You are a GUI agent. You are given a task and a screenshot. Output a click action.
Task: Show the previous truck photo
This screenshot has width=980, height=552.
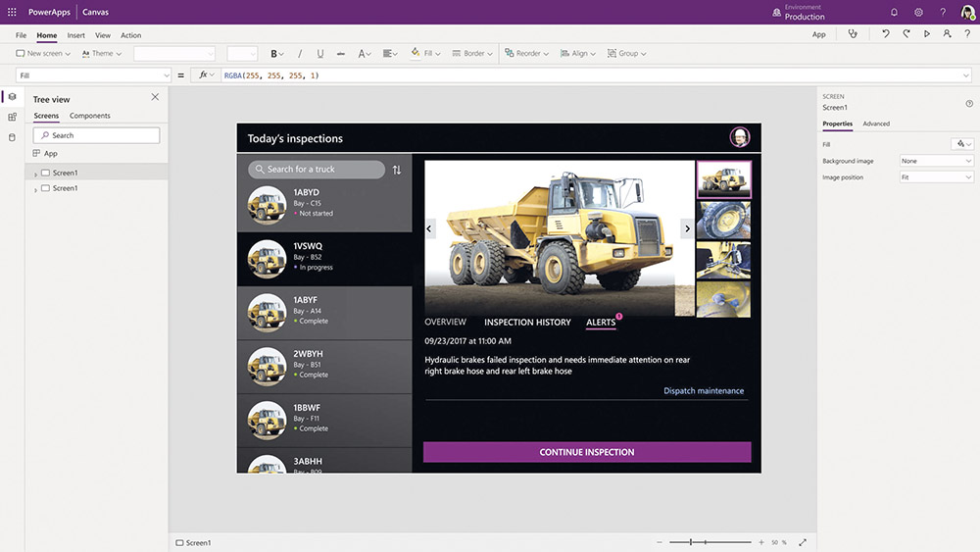[429, 228]
